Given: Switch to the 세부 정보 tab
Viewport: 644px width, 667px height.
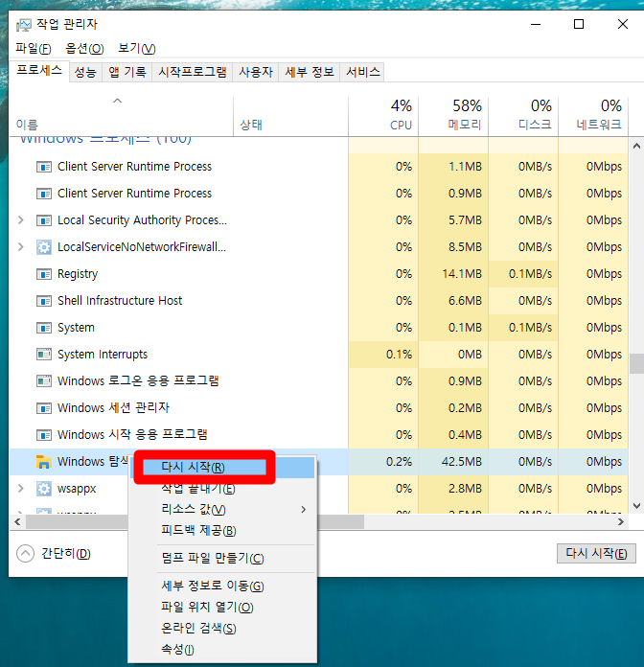Looking at the screenshot, I should coord(310,72).
